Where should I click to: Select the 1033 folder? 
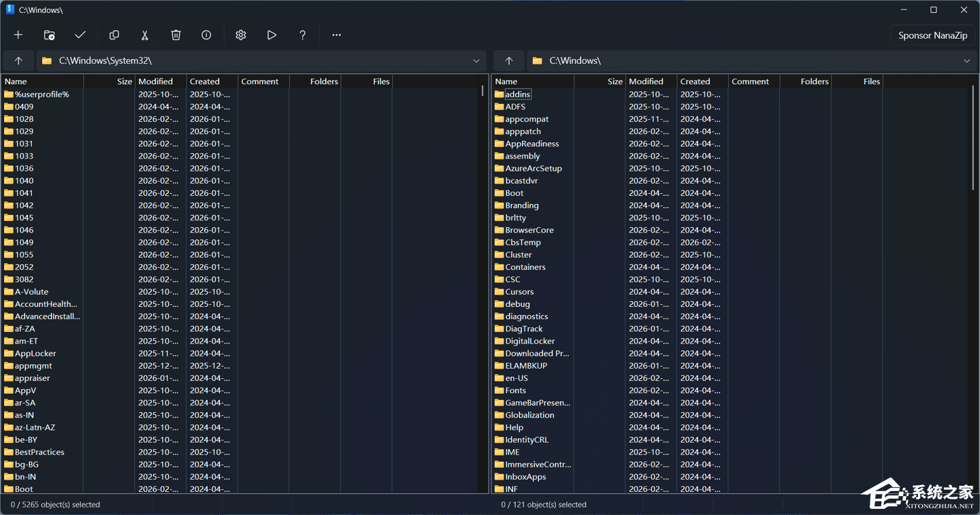24,156
